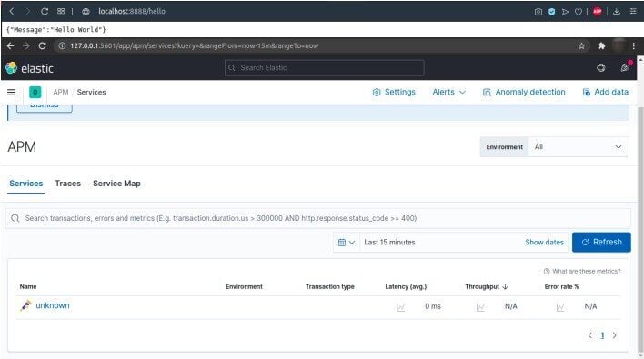Viewport: 644px width, 359px height.
Task: Select page 1 in pagination
Action: (x=602, y=335)
